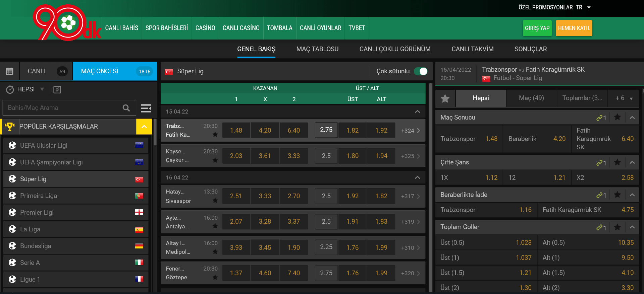This screenshot has height=294, width=644.
Task: Select the MAÇ ÖNCESİ tab
Action: tap(115, 71)
